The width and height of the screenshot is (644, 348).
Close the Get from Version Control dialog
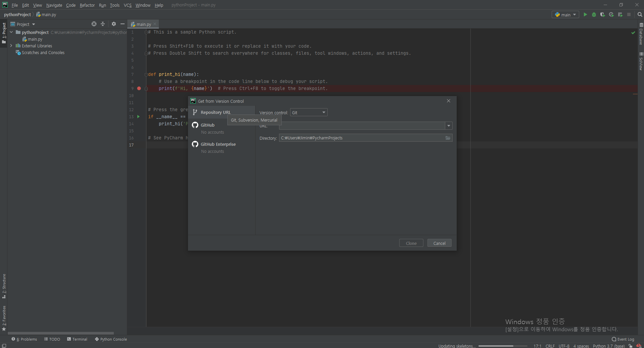tap(449, 101)
